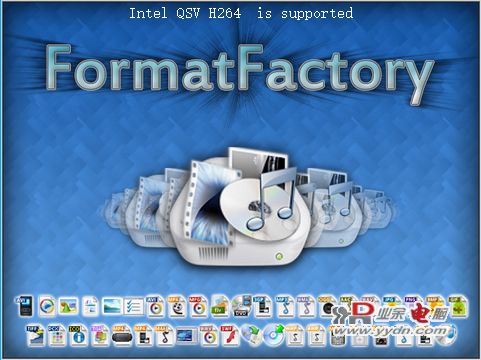
Task: Open the checklist icon
Action: pos(134,306)
